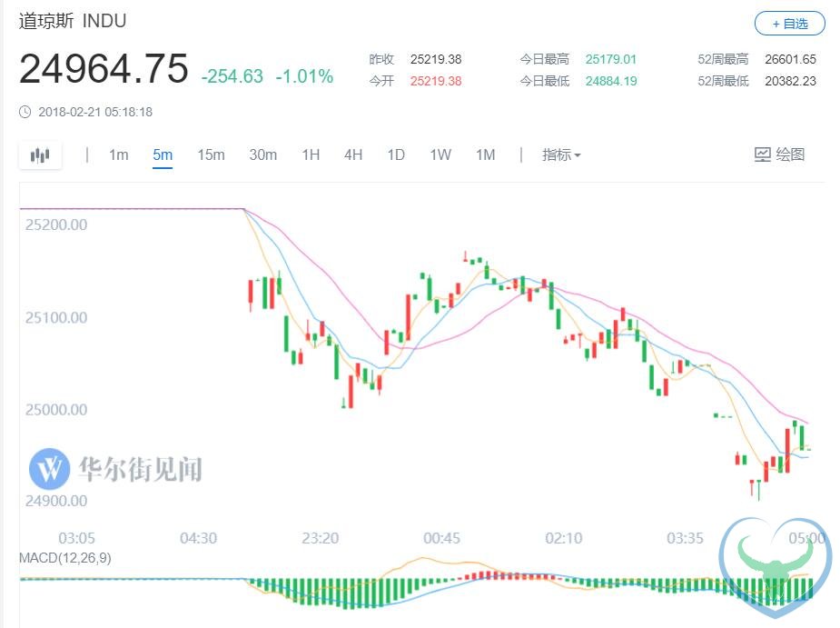
Task: Click the 03:05 time axis label
Action: tap(76, 538)
